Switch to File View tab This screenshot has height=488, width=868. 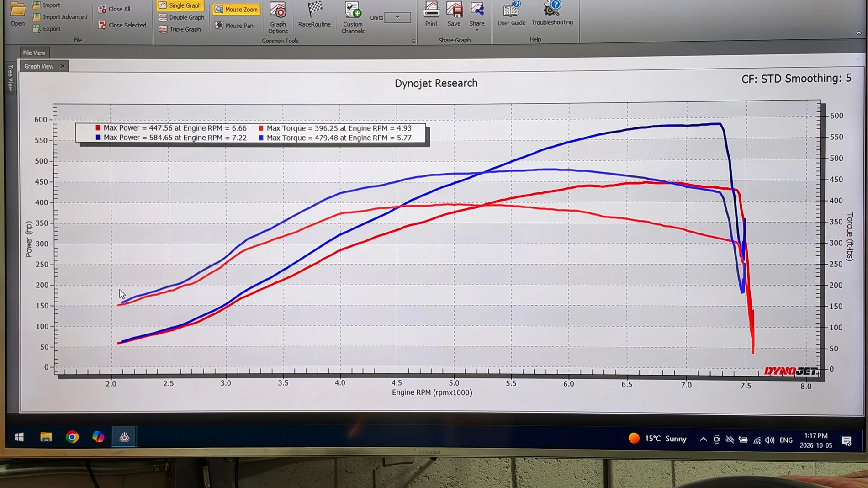pos(34,53)
